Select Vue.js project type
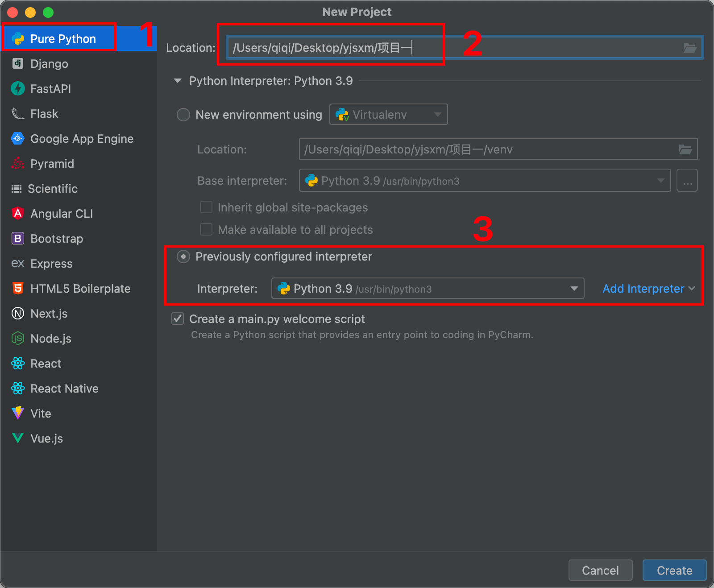This screenshot has height=588, width=714. tap(79, 438)
